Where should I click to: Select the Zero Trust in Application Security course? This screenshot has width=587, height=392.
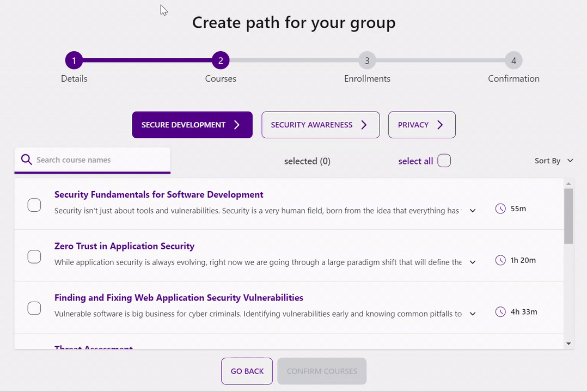point(34,256)
